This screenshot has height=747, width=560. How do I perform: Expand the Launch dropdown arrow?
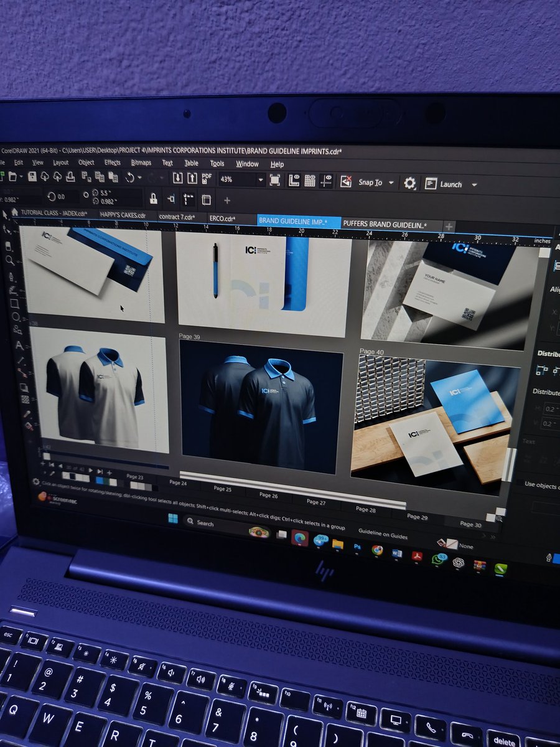[474, 185]
